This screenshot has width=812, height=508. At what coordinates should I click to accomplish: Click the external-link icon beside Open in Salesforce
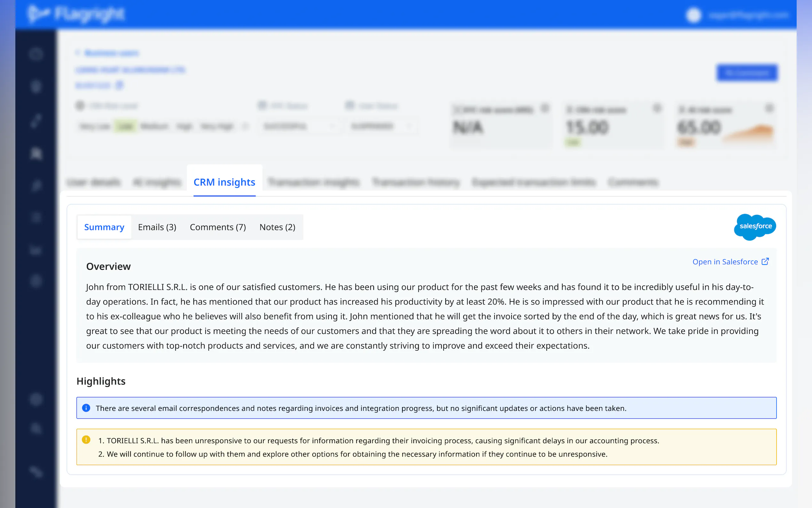click(x=765, y=261)
